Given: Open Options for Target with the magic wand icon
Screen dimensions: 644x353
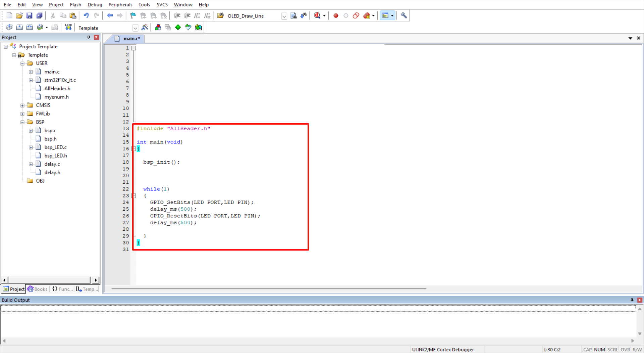Looking at the screenshot, I should 145,27.
